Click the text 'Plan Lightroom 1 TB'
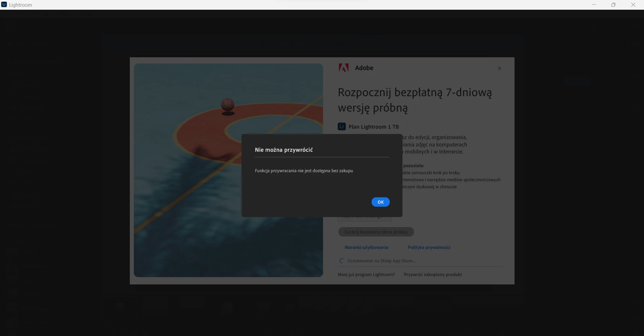The height and width of the screenshot is (336, 644). pos(374,127)
